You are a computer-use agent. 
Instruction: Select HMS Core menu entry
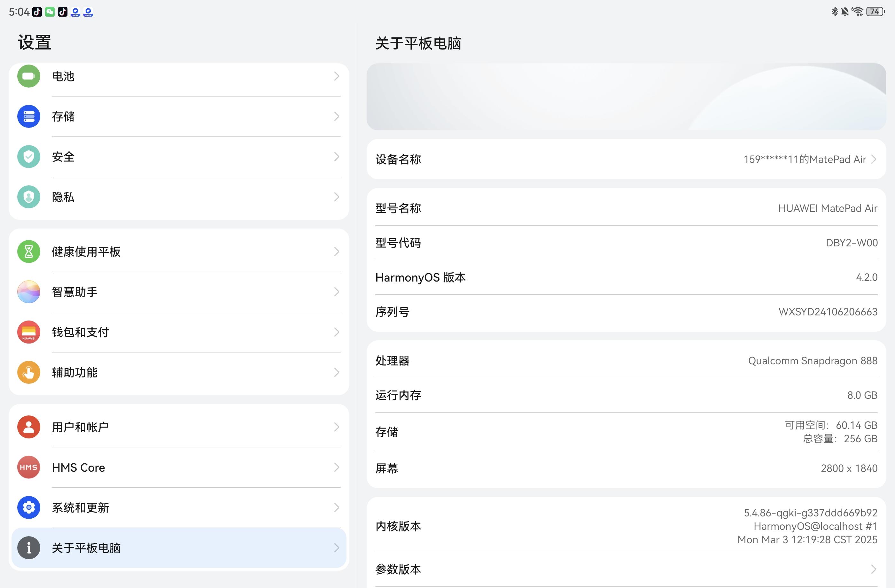[179, 467]
